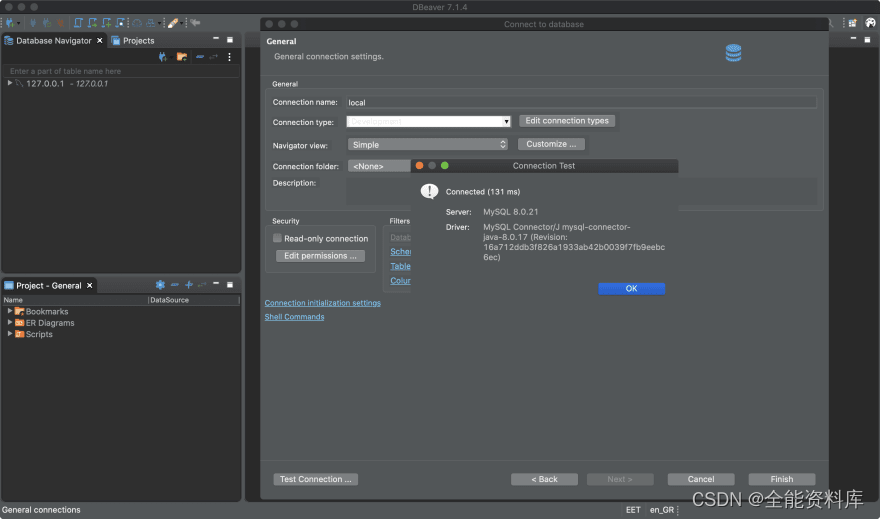
Task: Click the Link with Editor icon in Navigator panel
Action: pos(214,57)
